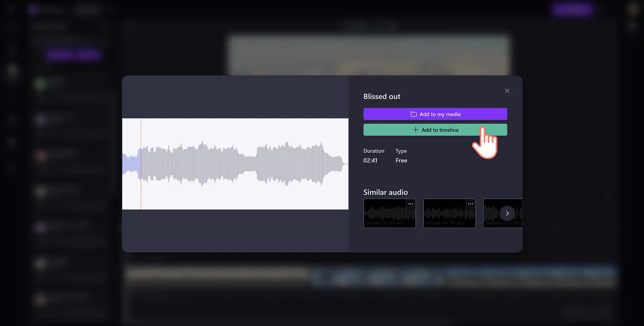The image size is (644, 326).
Task: Click the Similar audio heading
Action: click(385, 192)
